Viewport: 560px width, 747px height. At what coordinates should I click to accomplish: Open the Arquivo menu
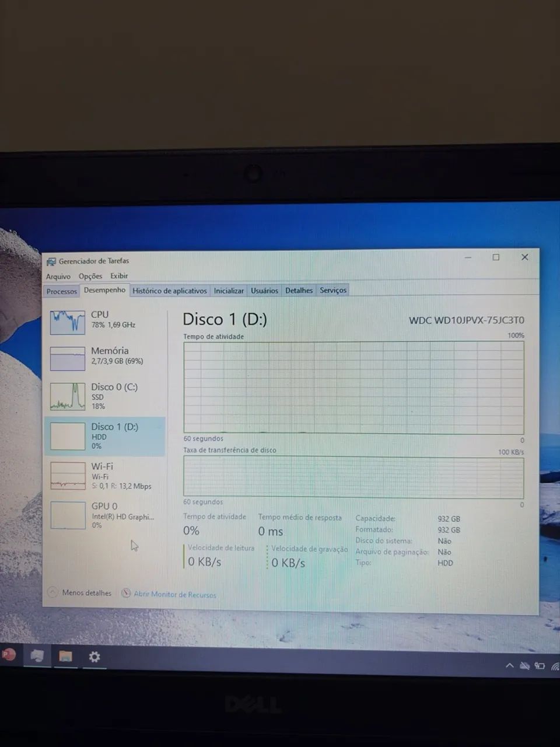(x=58, y=275)
